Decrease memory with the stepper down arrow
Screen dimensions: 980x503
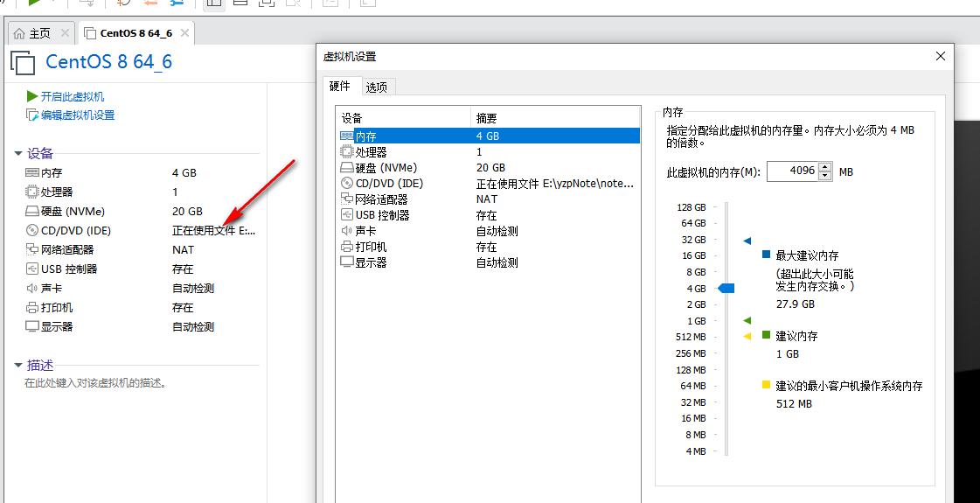click(x=825, y=176)
